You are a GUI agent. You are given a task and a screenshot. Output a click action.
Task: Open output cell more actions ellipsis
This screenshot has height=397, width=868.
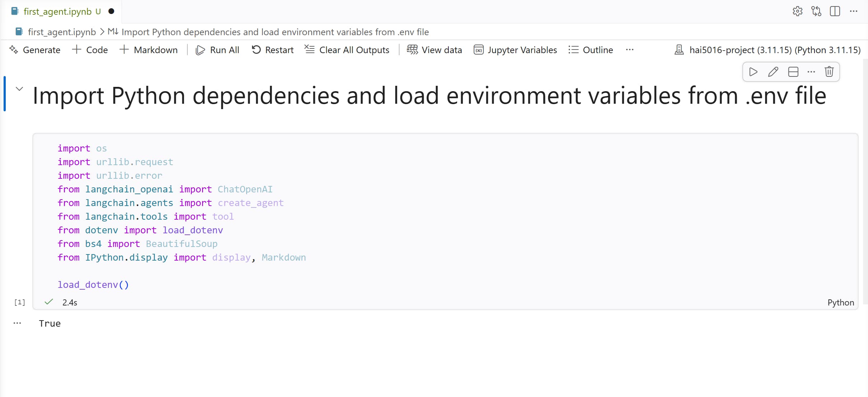17,323
